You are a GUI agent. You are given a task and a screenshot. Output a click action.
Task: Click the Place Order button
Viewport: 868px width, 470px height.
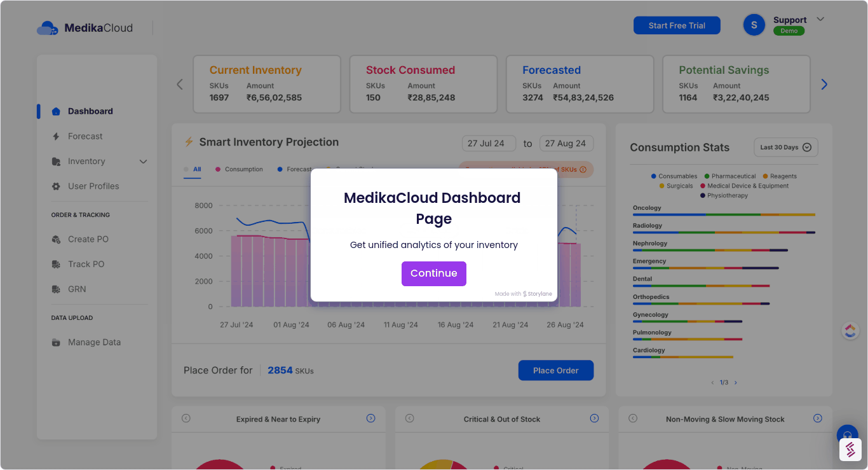tap(555, 370)
